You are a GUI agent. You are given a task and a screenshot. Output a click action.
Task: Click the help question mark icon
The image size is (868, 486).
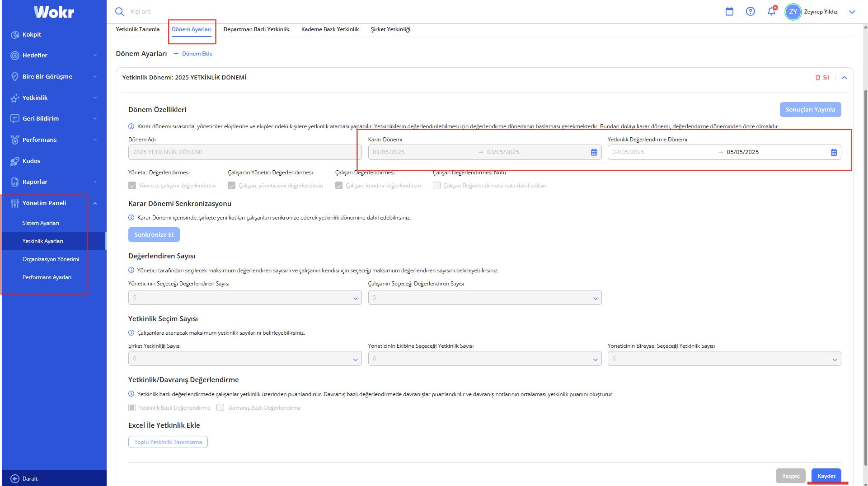click(750, 12)
